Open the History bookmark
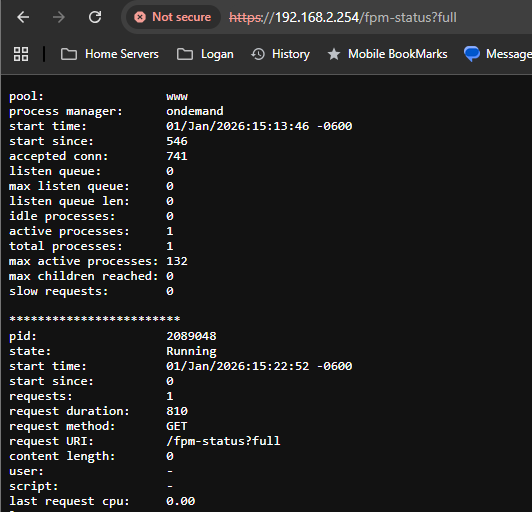532x512 pixels. (281, 54)
